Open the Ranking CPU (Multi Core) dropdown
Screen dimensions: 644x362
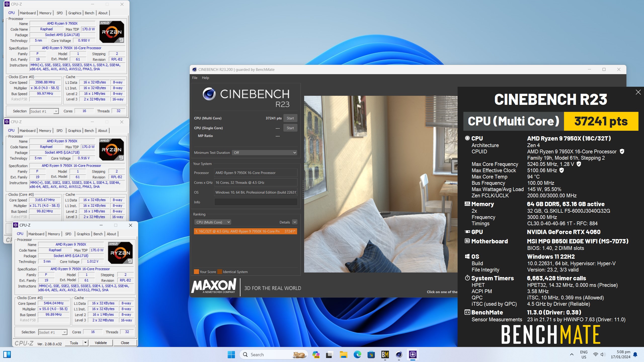(213, 222)
